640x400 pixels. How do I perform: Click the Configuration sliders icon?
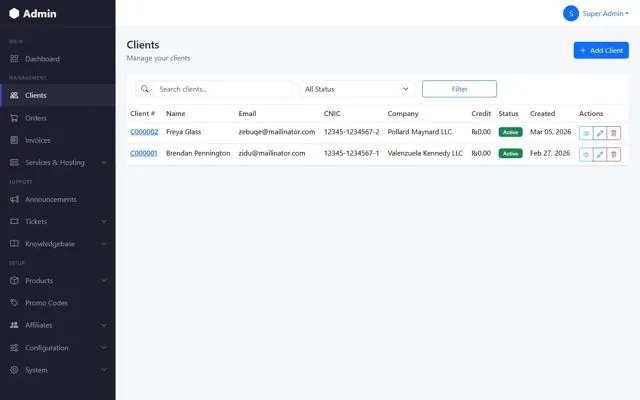pyautogui.click(x=14, y=348)
